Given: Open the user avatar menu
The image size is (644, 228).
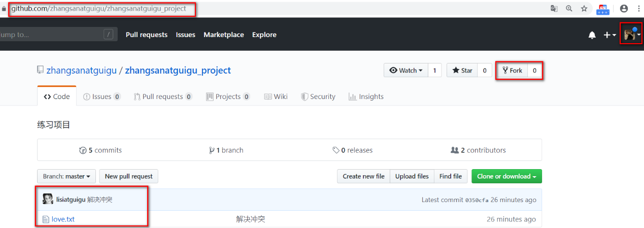Looking at the screenshot, I should click(631, 35).
